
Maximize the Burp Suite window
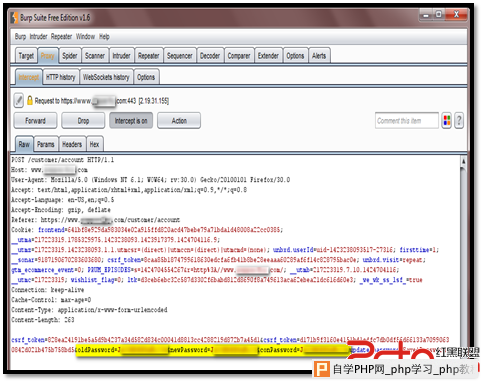point(439,15)
